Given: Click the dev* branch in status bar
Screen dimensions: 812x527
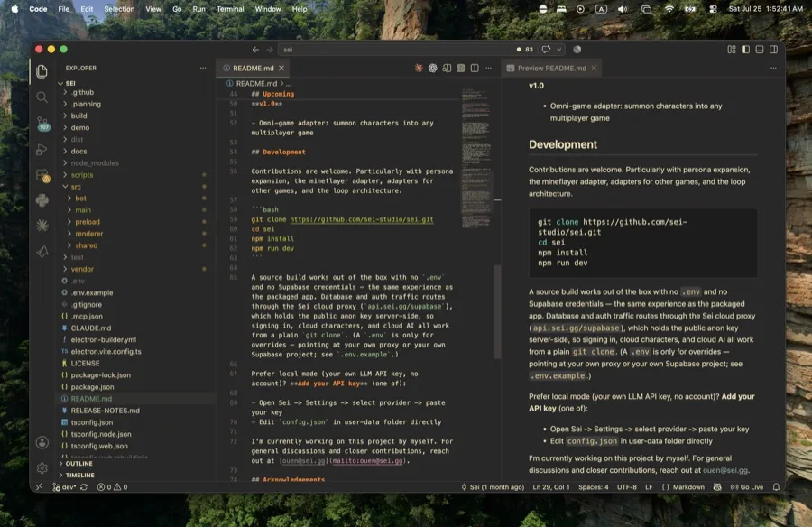Looking at the screenshot, I should pos(64,487).
